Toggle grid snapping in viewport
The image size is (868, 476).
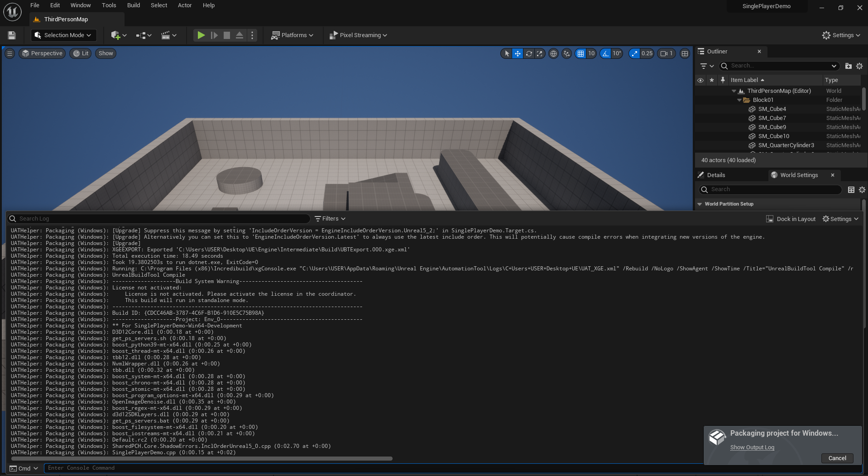coord(580,53)
